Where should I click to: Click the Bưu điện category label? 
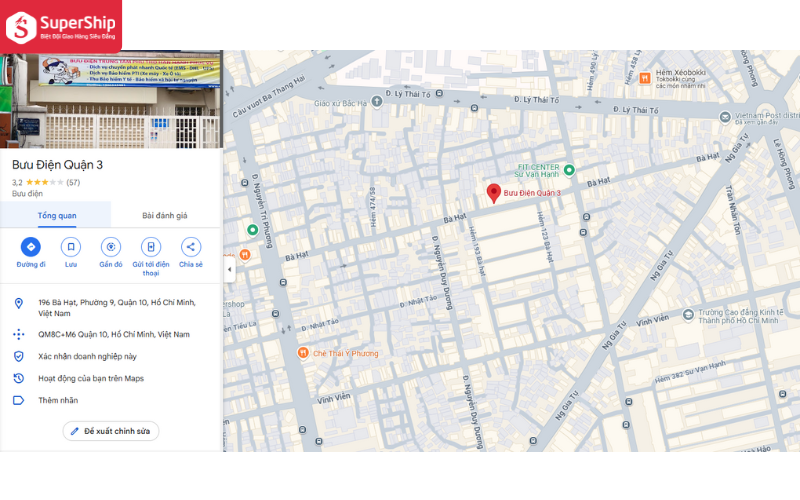[28, 193]
